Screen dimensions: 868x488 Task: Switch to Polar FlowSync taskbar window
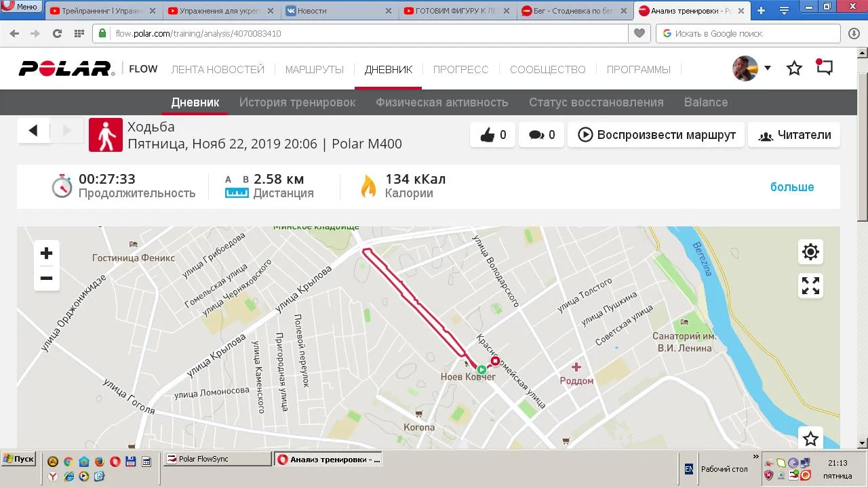coord(218,459)
